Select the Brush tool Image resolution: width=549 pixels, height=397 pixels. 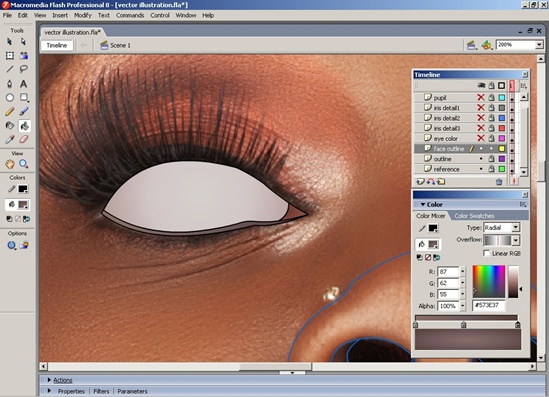pyautogui.click(x=23, y=111)
